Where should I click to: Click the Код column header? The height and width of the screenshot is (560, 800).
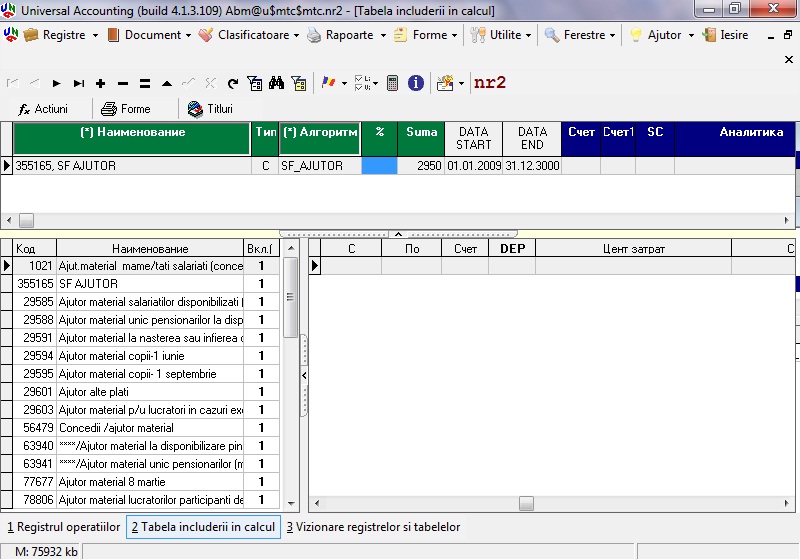pos(35,248)
